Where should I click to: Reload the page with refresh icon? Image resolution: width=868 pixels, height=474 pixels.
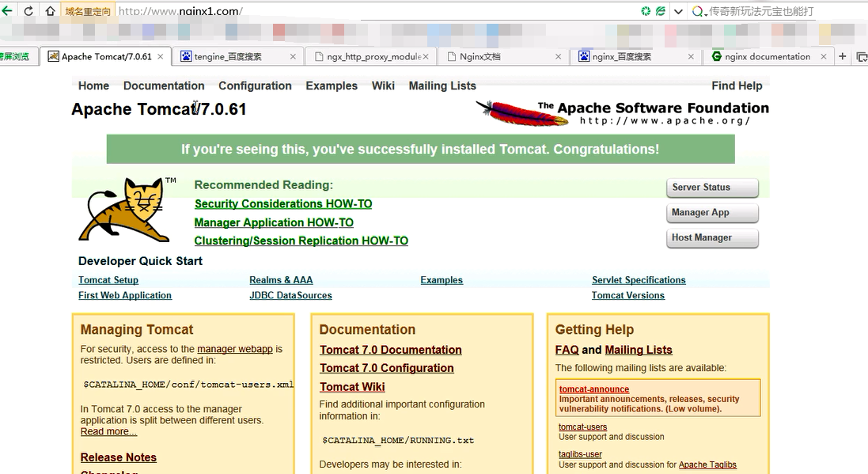coord(28,10)
